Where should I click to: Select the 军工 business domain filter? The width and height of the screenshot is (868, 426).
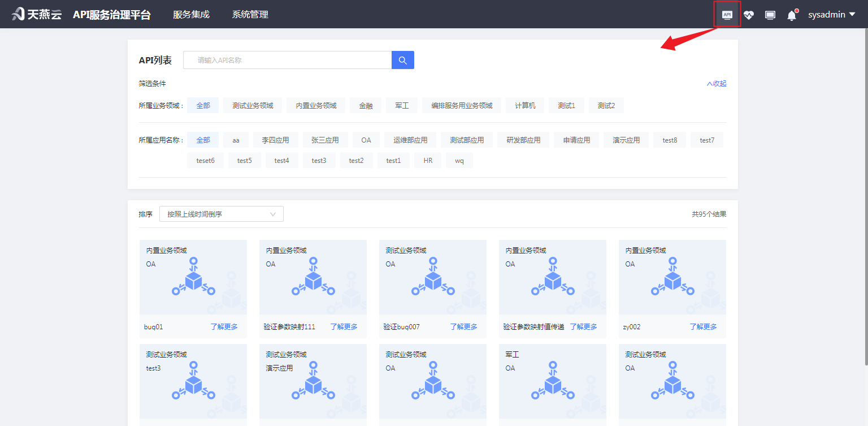[401, 105]
